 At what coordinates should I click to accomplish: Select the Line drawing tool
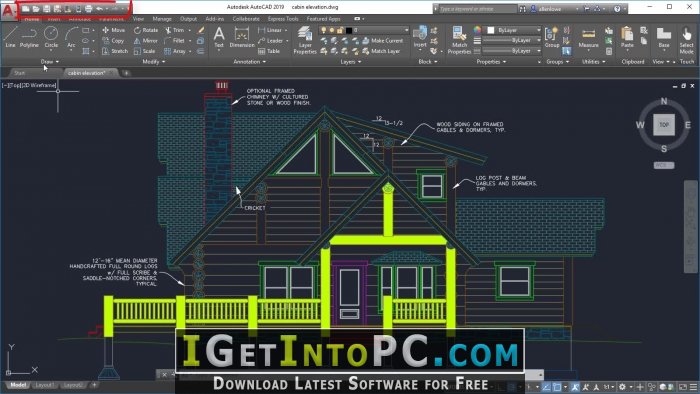click(10, 37)
